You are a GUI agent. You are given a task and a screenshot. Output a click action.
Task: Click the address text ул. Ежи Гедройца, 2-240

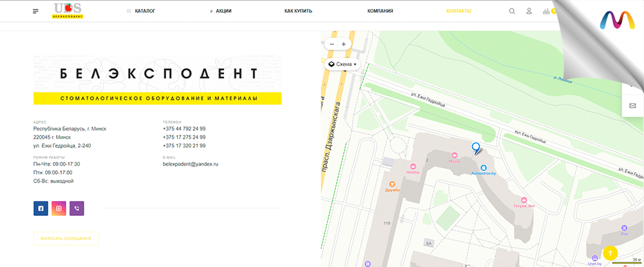[62, 146]
